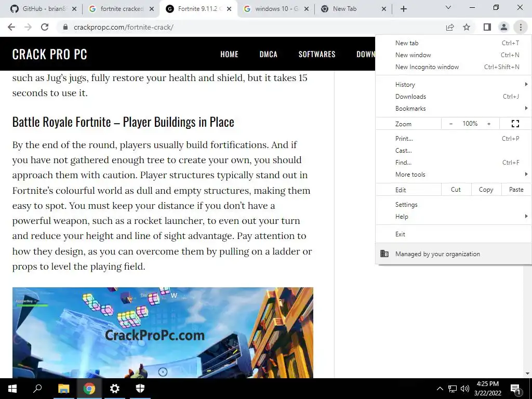The height and width of the screenshot is (399, 532).
Task: Open SOFTWARES in site navigation
Action: (x=317, y=54)
